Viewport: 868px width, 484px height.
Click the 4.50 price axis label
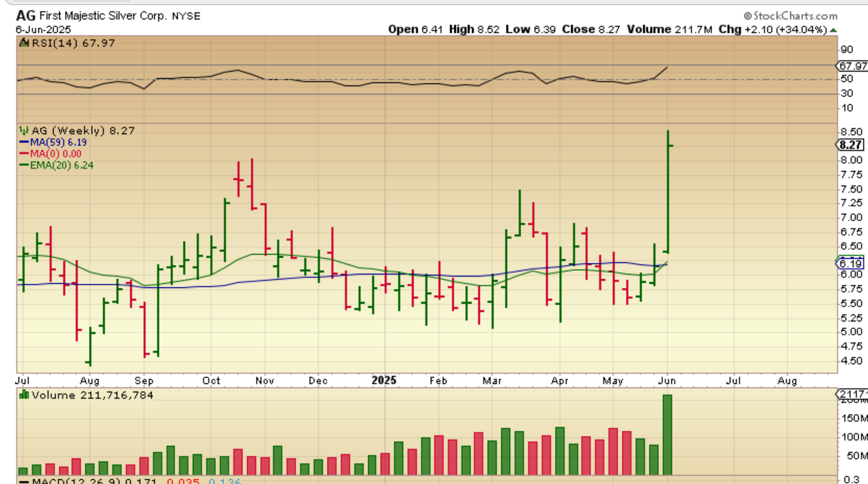tap(852, 361)
